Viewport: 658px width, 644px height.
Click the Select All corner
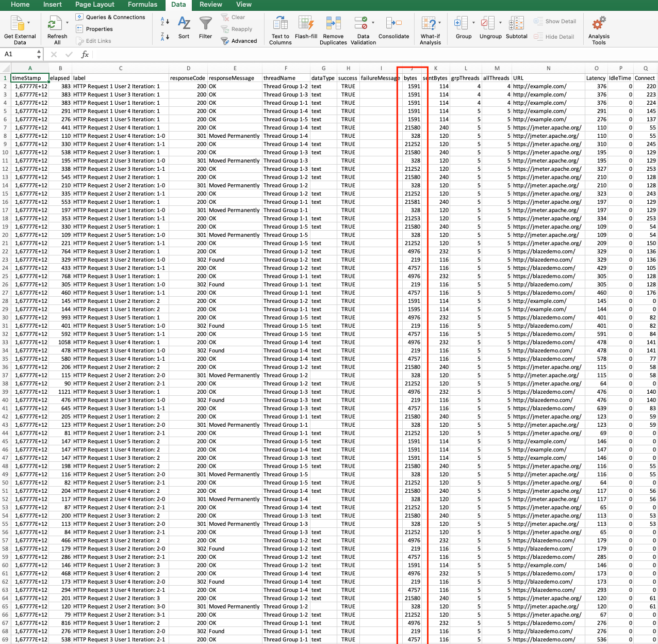pos(5,68)
